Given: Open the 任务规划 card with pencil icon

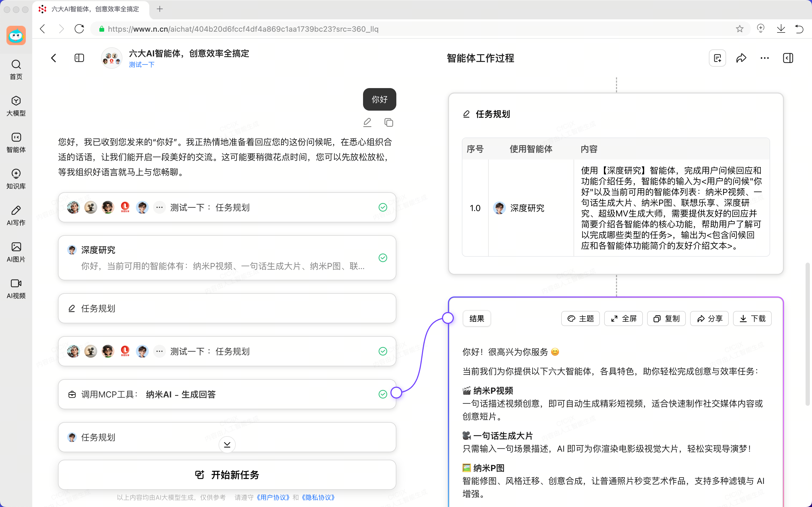Looking at the screenshot, I should 227,308.
